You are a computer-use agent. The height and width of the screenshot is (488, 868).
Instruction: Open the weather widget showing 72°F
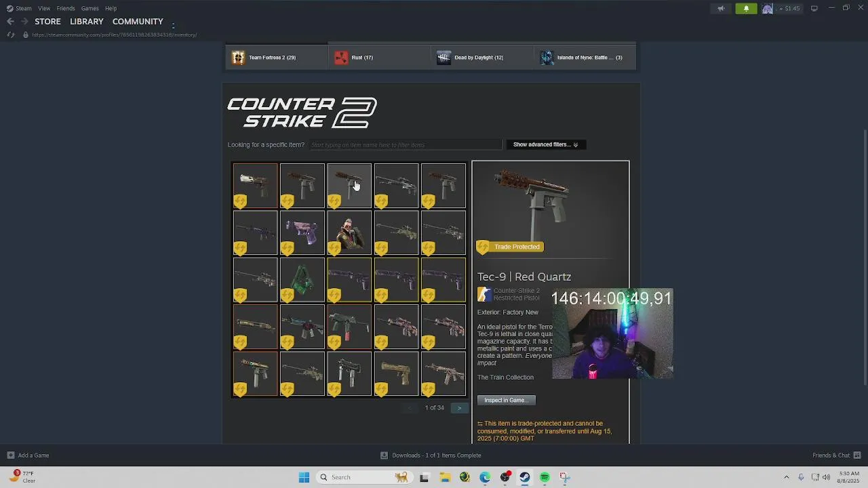click(23, 477)
